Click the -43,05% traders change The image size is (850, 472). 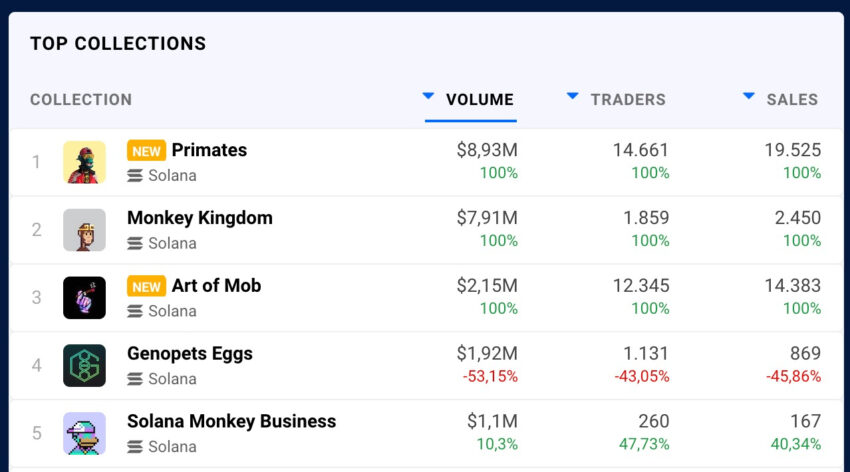pos(642,376)
